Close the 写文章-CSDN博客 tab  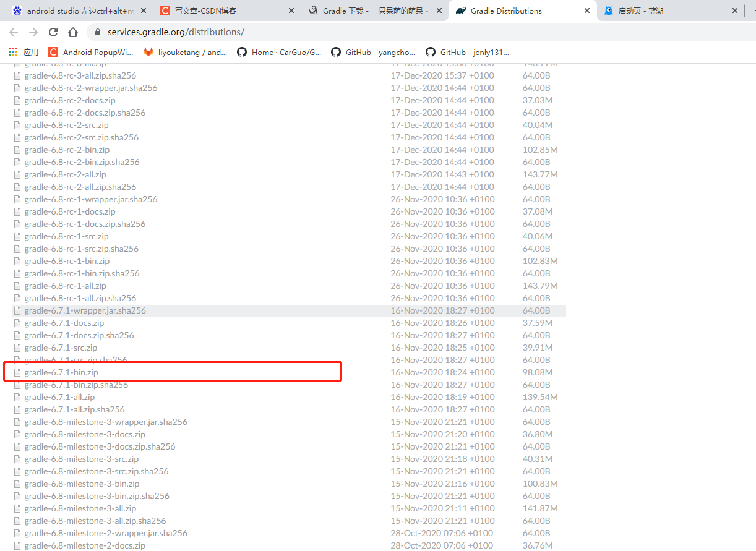[x=291, y=11]
